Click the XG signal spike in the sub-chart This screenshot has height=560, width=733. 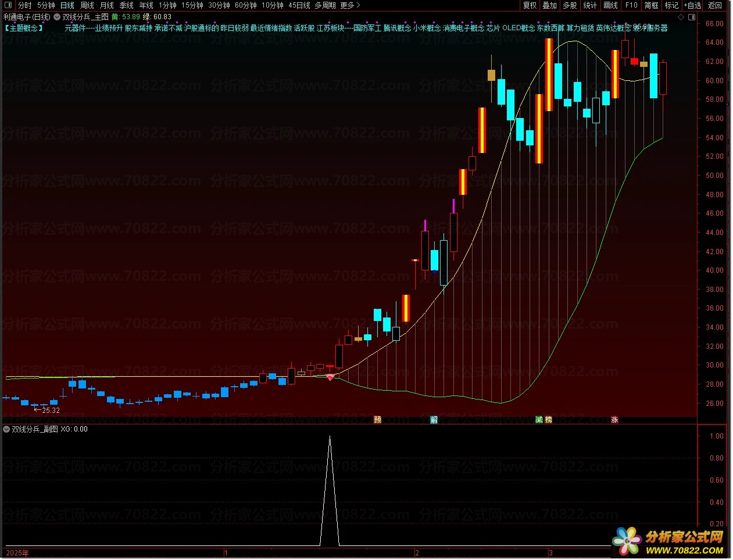coord(330,491)
